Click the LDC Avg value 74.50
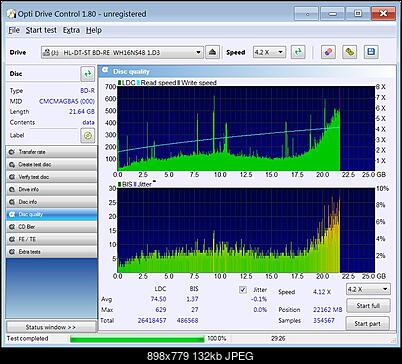Screen dimensions: 402x364 pos(158,299)
